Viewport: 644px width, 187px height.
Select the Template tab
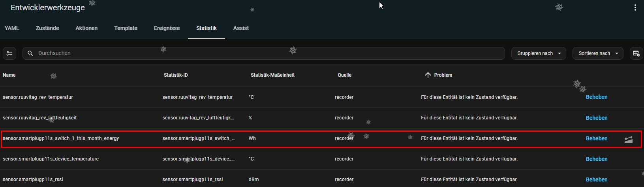(126, 28)
